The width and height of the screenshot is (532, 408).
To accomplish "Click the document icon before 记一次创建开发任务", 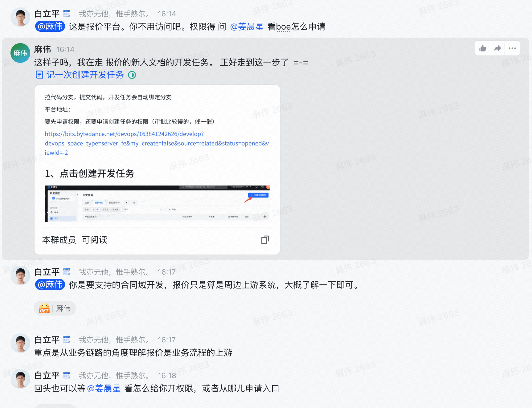I will 39,75.
